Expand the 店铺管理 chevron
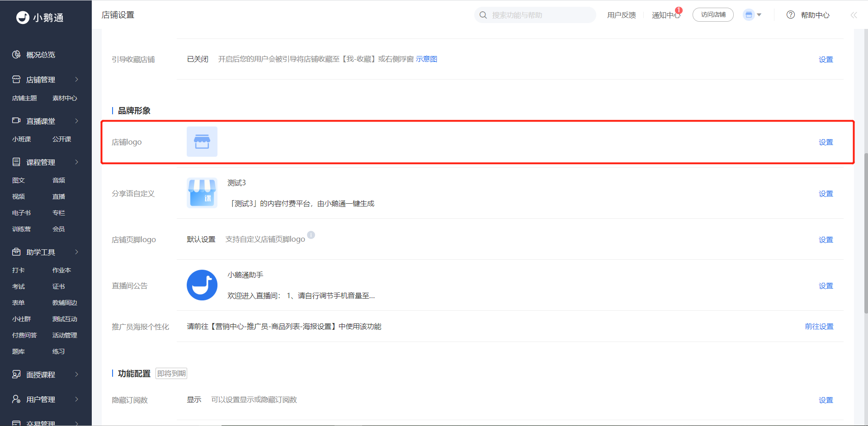Image resolution: width=868 pixels, height=426 pixels. 76,80
